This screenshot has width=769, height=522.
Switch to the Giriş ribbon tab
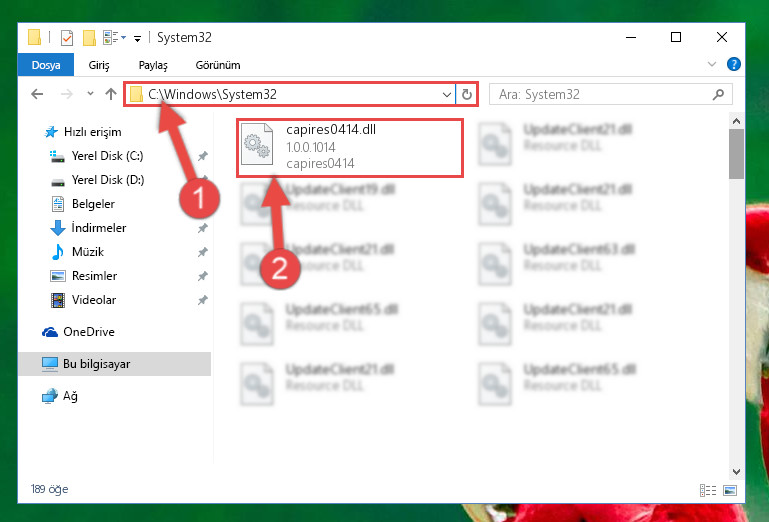(99, 65)
